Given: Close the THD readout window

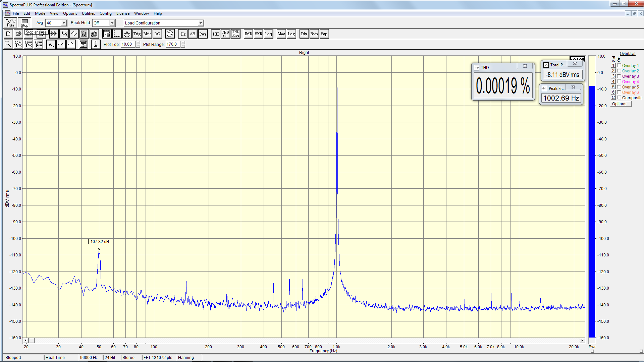Looking at the screenshot, I should (525, 66).
